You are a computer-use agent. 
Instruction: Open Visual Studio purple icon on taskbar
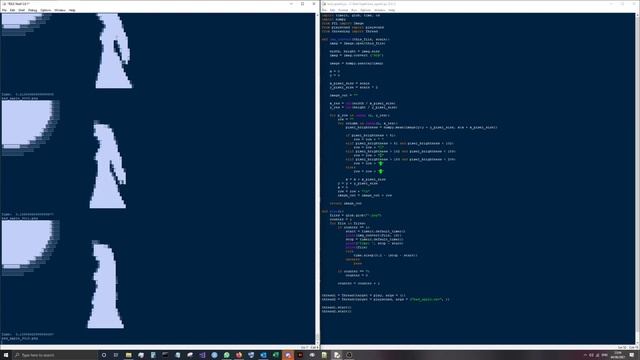tap(202, 355)
